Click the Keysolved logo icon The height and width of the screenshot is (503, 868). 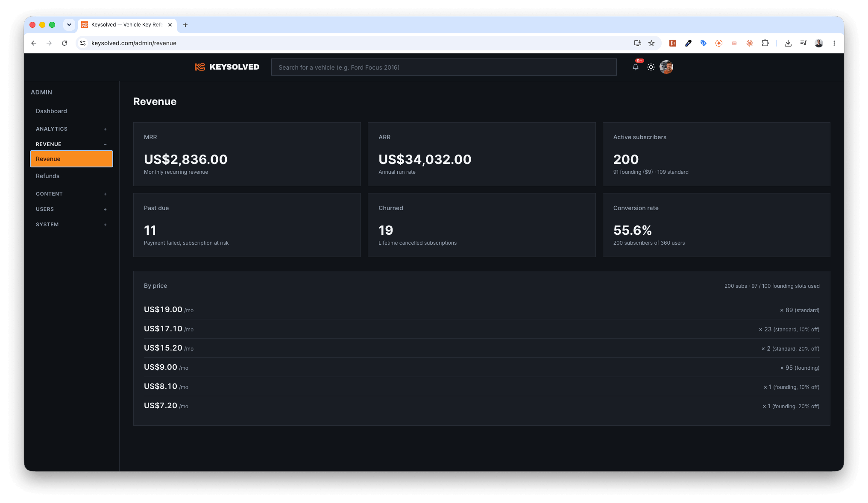point(199,67)
